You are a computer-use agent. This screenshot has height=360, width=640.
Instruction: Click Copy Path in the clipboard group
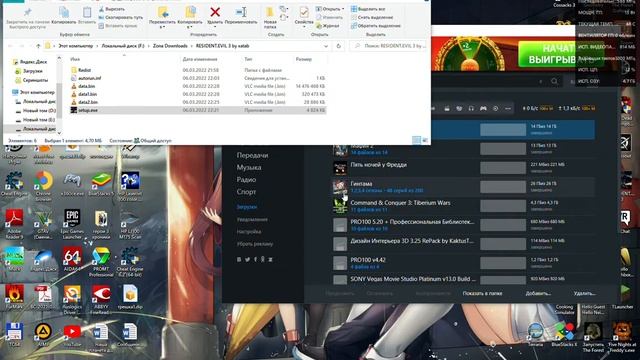tap(121, 18)
